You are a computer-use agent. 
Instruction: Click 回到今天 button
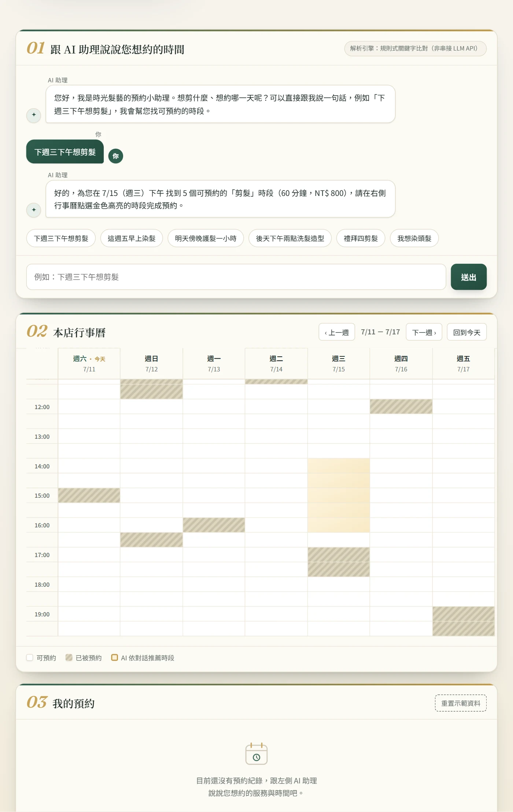(466, 332)
